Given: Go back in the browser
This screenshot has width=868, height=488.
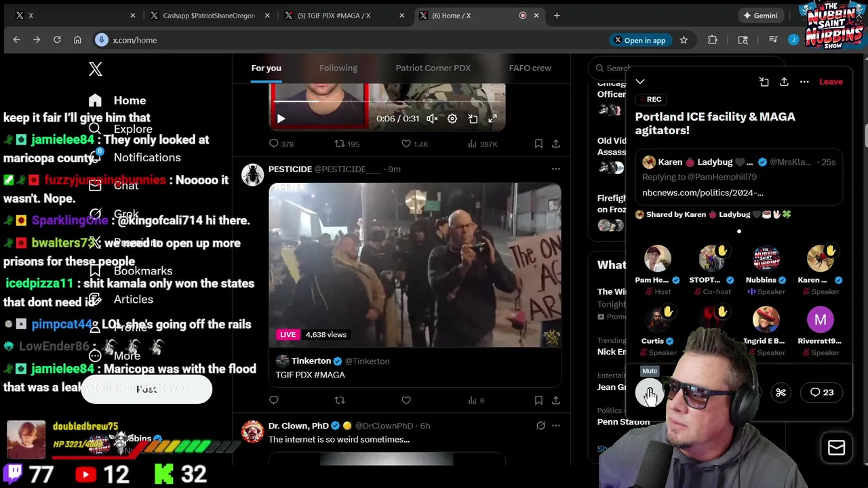Looking at the screenshot, I should coord(16,40).
